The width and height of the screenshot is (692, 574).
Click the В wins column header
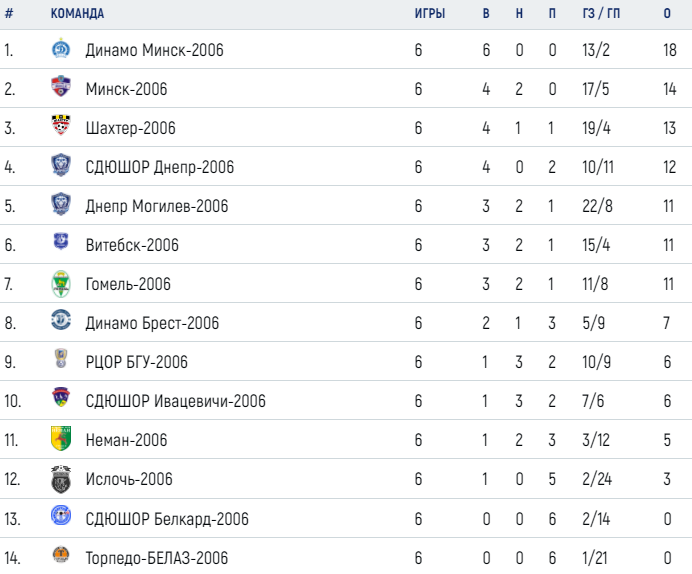(486, 14)
